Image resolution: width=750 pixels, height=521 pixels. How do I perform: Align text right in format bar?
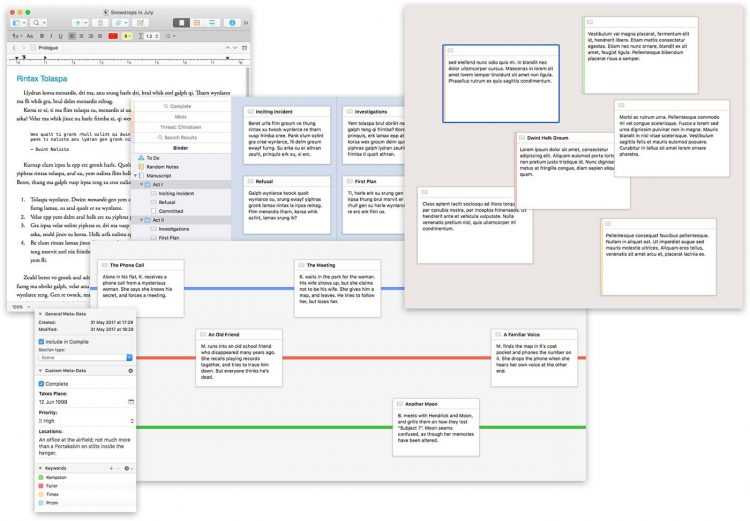coord(90,36)
